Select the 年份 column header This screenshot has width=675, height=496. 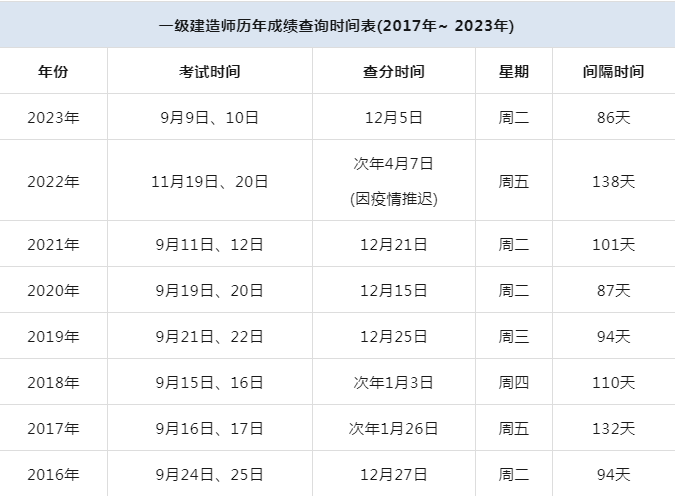54,72
